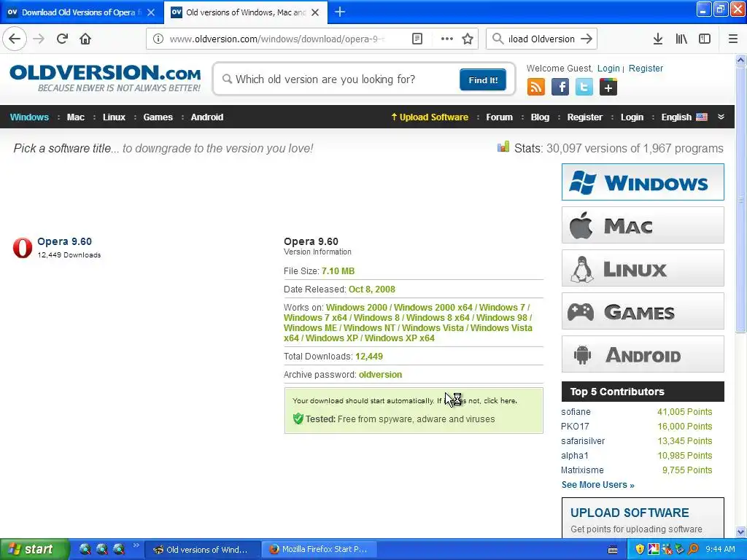Click the Firefox back arrow button

coord(15,39)
